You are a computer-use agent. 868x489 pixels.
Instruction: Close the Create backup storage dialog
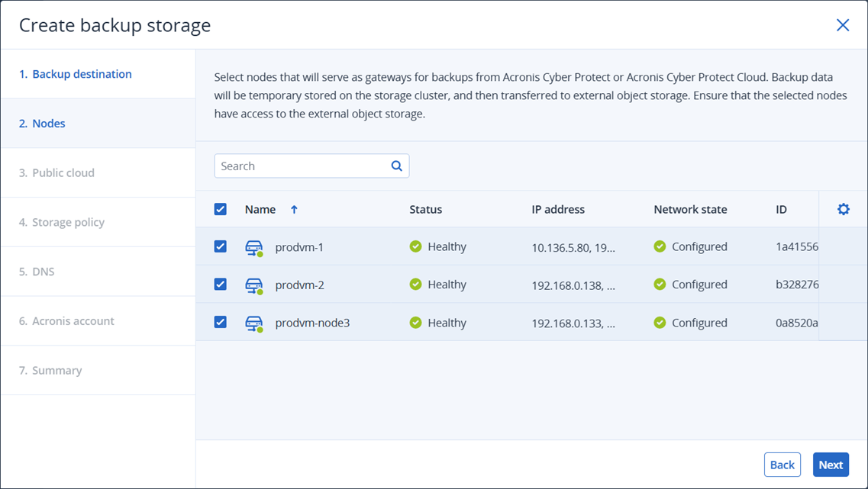click(x=843, y=24)
